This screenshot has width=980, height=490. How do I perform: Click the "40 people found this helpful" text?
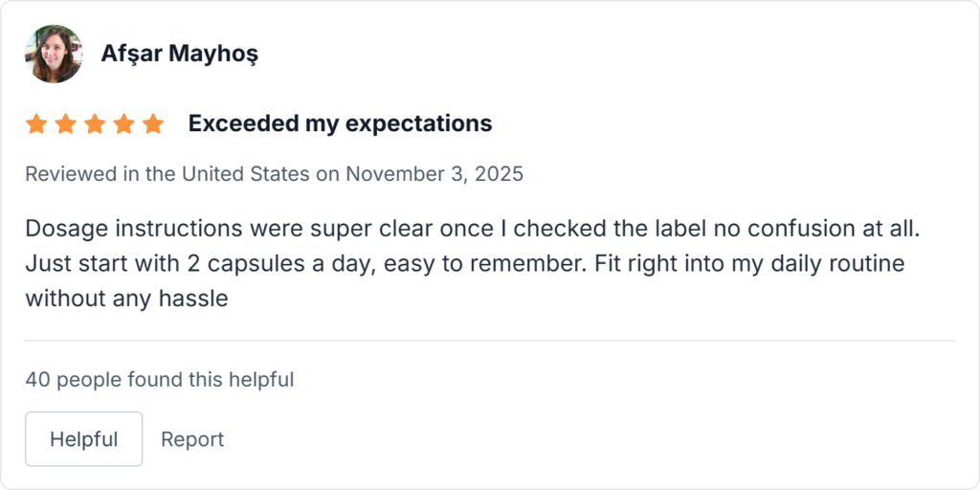pos(159,380)
